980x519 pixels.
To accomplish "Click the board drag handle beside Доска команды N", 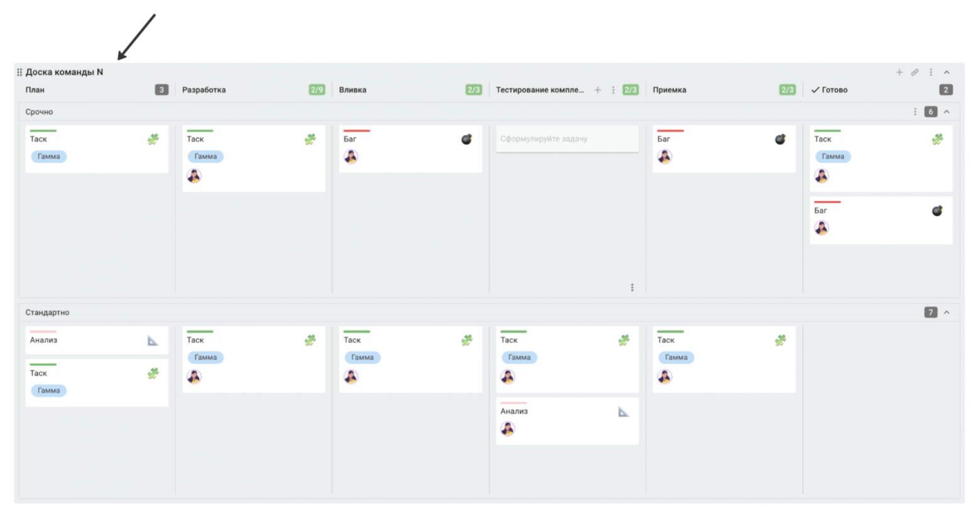I will [19, 72].
